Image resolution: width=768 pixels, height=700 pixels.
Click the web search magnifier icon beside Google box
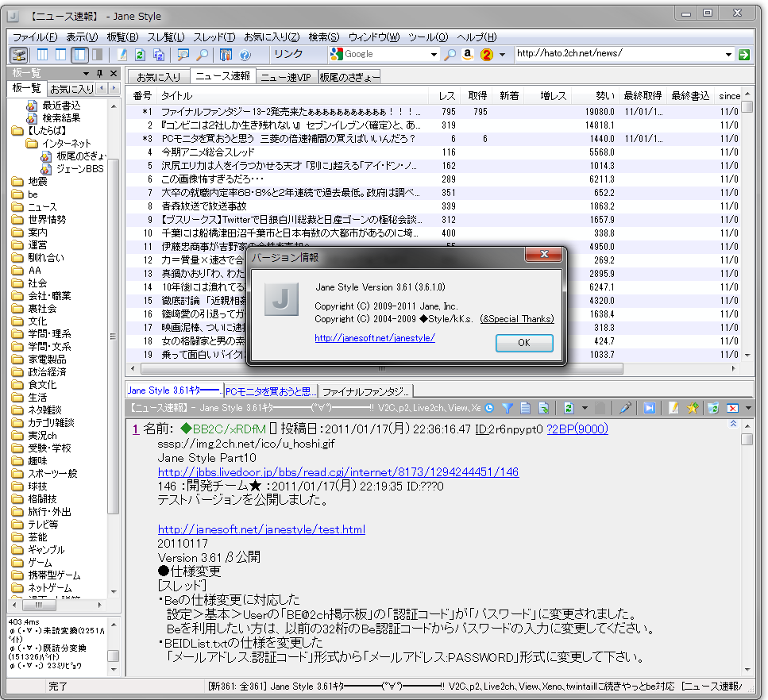click(x=450, y=55)
